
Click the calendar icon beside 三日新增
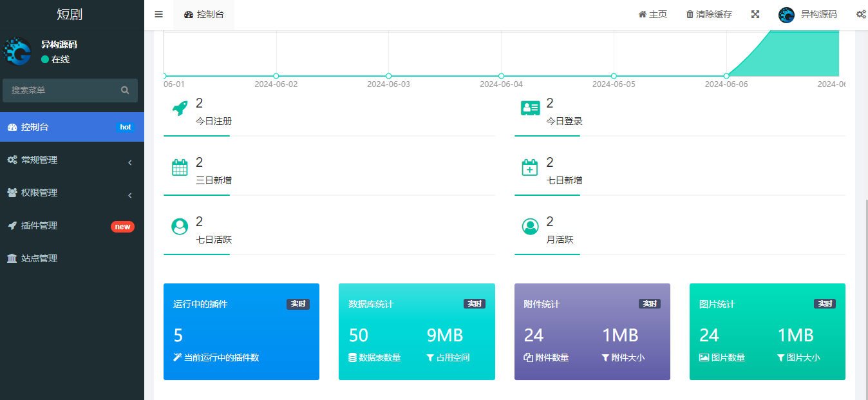[x=180, y=167]
